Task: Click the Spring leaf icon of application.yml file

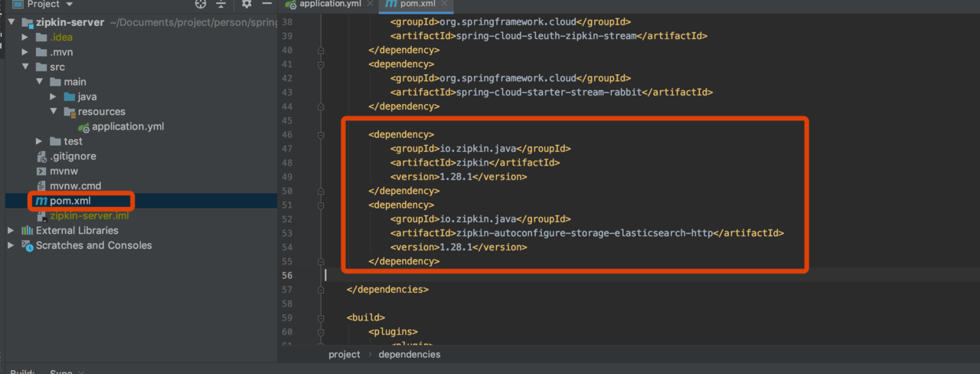Action: click(83, 126)
